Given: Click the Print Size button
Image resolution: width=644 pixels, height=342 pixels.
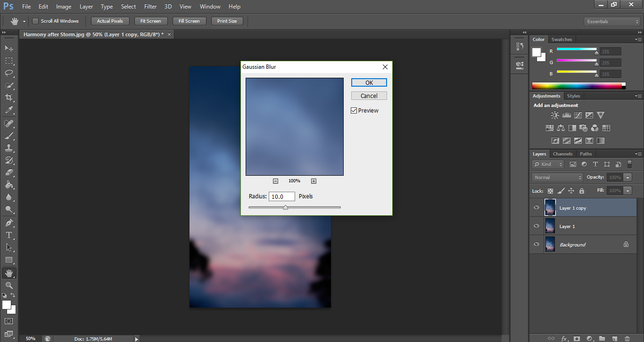Looking at the screenshot, I should click(227, 21).
